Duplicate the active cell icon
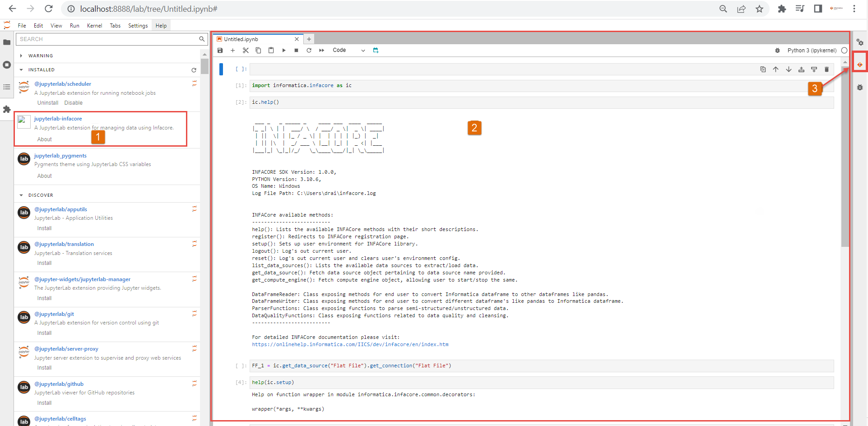 click(x=763, y=69)
